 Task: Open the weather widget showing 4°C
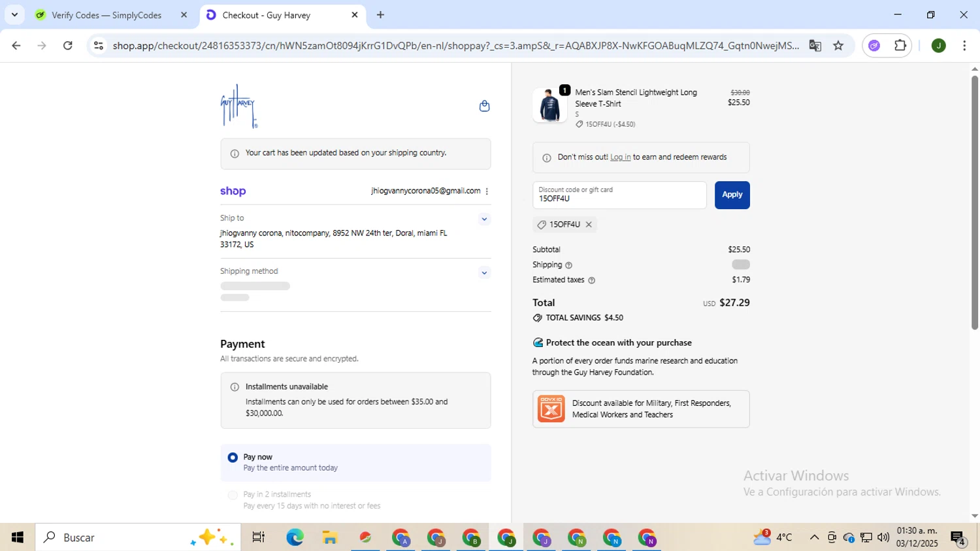coord(773,537)
